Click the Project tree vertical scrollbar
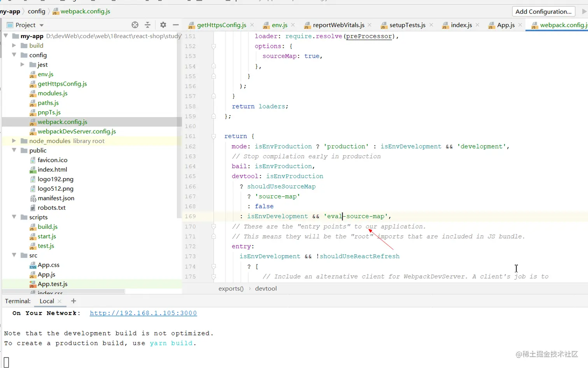588x368 pixels. click(x=179, y=124)
